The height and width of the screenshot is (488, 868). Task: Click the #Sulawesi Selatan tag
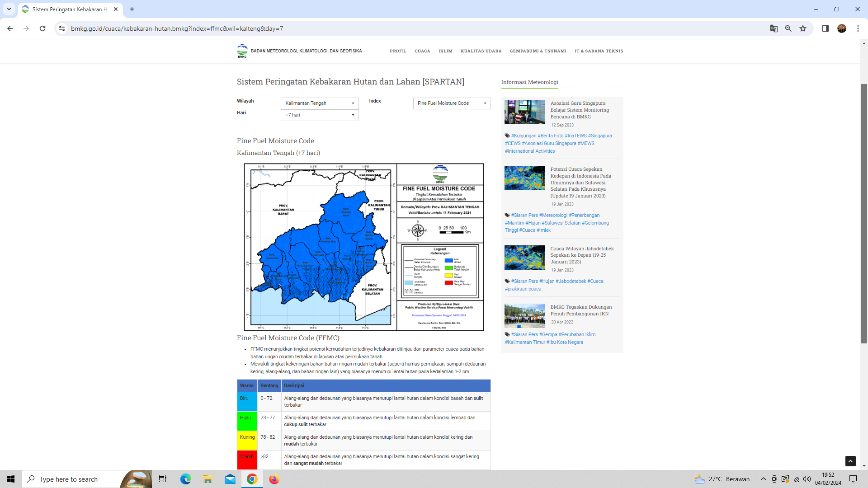click(561, 223)
